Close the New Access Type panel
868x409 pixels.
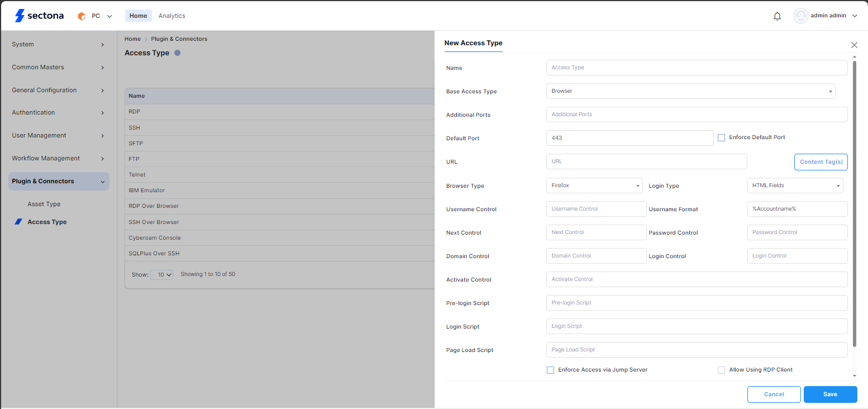click(x=854, y=45)
